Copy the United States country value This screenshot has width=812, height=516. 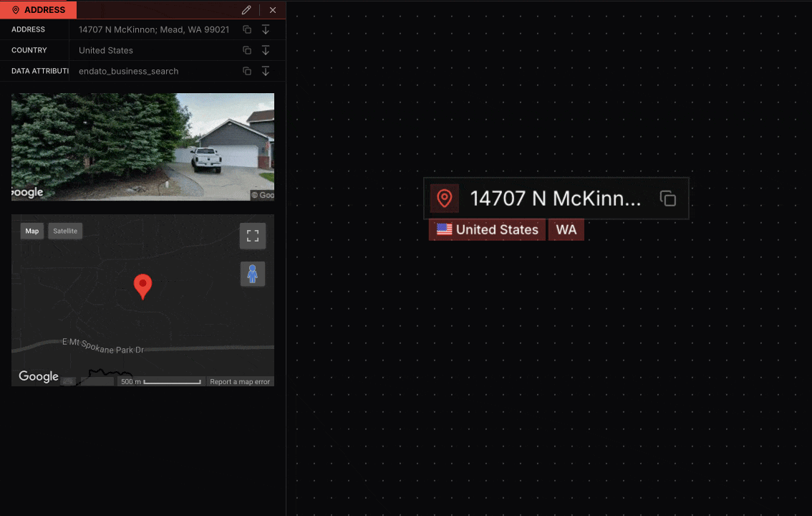pyautogui.click(x=247, y=50)
